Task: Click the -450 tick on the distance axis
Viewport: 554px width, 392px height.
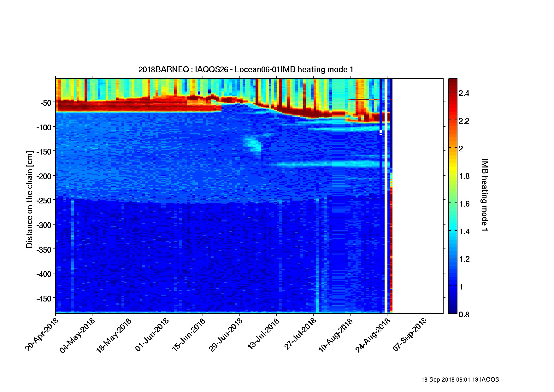Action: [x=44, y=298]
